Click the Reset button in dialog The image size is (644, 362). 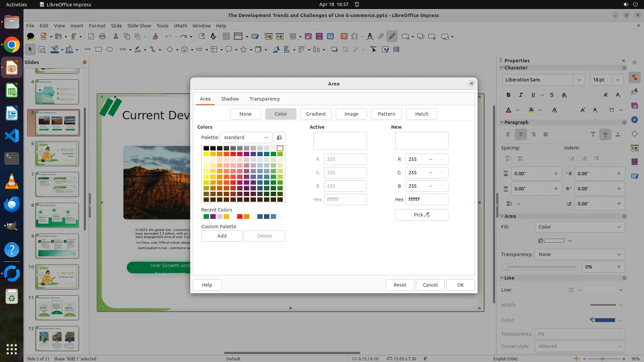399,285
